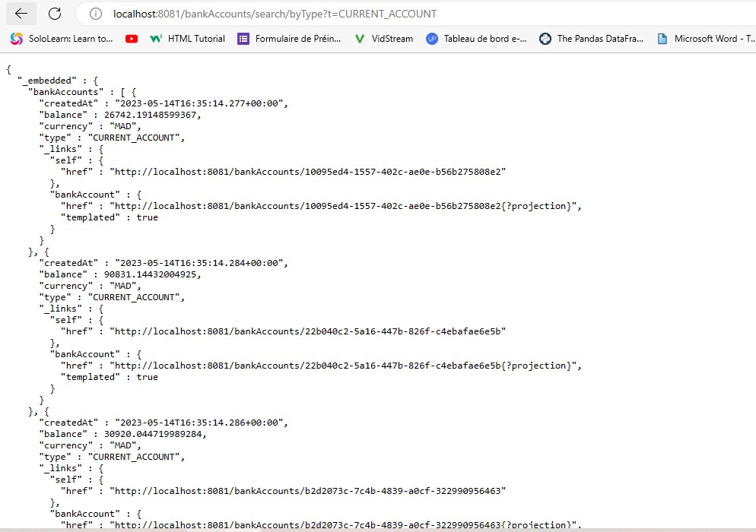Click the red YouTube play icon bookmark
The image size is (756, 532).
click(x=131, y=38)
